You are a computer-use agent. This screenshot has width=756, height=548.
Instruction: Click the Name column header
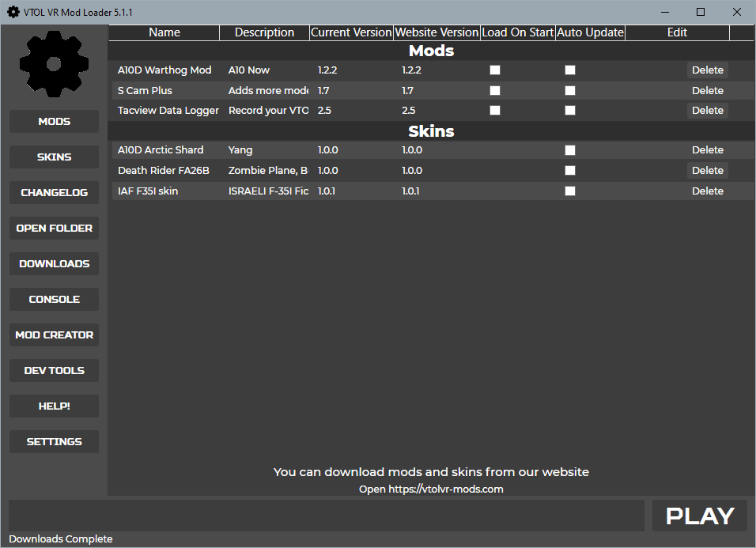tap(164, 32)
